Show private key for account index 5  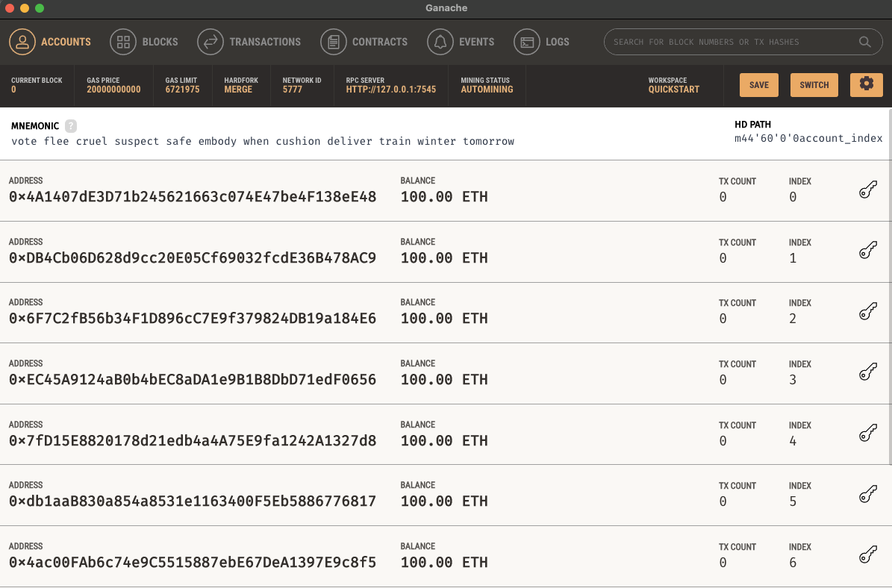[868, 494]
